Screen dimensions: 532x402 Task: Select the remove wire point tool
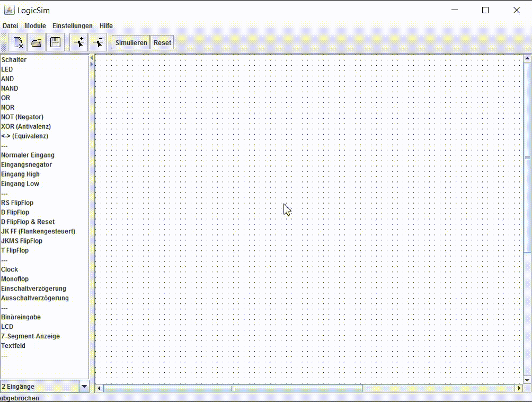(x=98, y=42)
